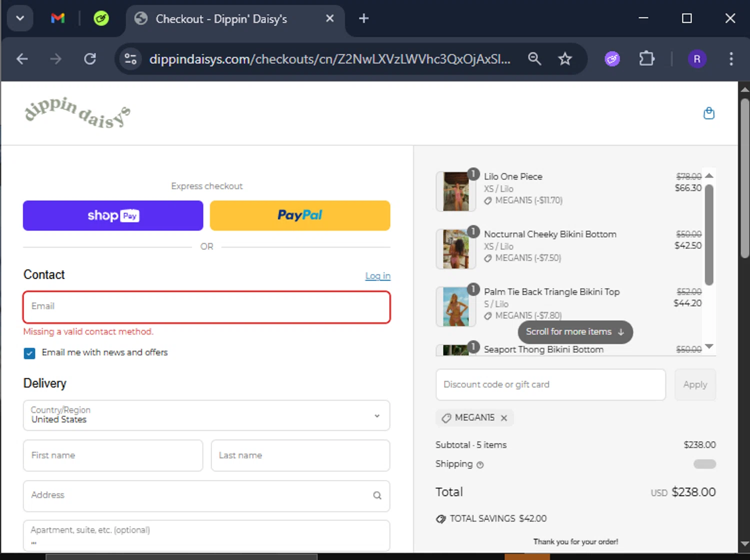
Task: Click the order items scroll down arrow
Action: pyautogui.click(x=709, y=346)
